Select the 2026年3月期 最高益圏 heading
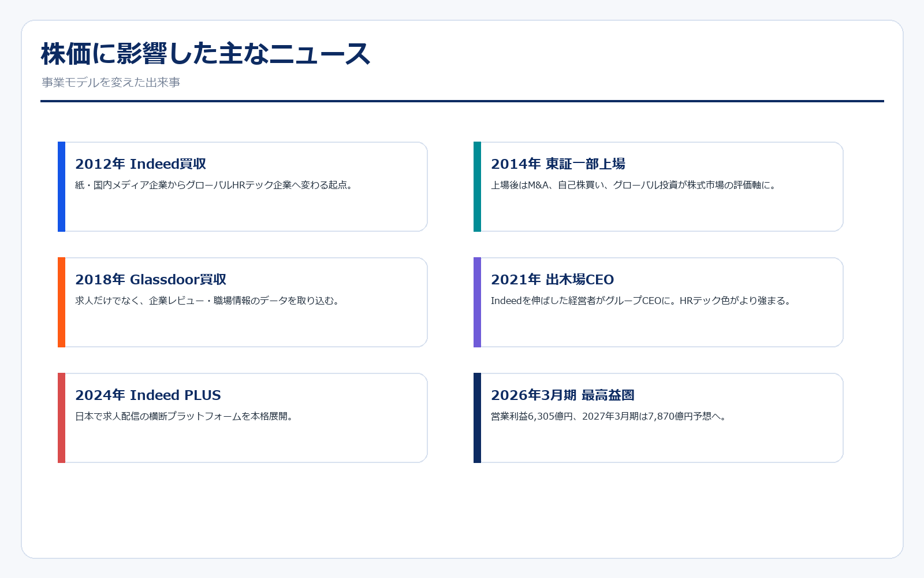The image size is (924, 578). pos(562,395)
